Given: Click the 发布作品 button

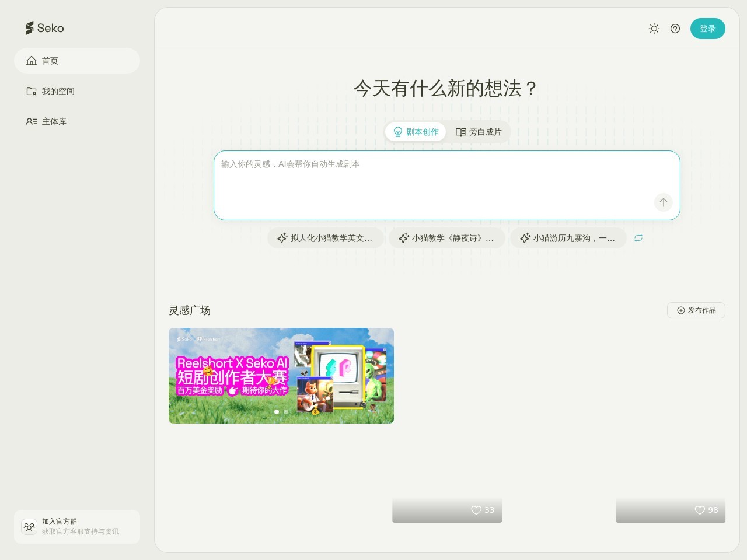Looking at the screenshot, I should point(696,310).
